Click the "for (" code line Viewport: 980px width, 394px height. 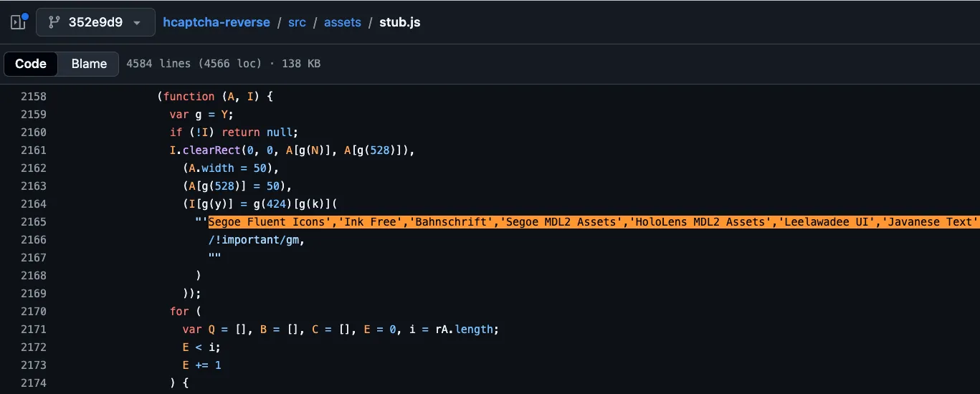(x=186, y=312)
